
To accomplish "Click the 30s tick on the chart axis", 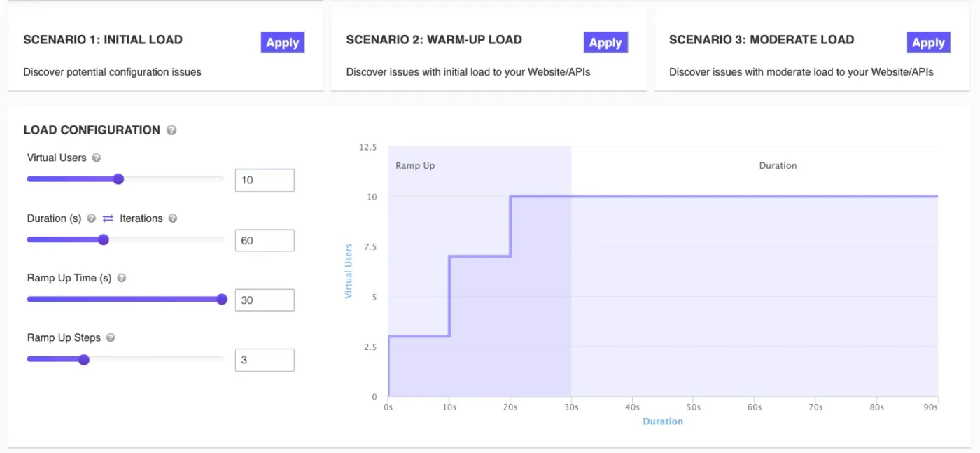I will pyautogui.click(x=571, y=407).
